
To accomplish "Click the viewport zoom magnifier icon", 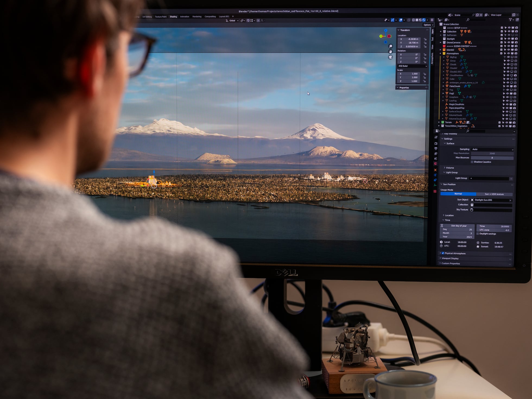I will click(x=391, y=46).
